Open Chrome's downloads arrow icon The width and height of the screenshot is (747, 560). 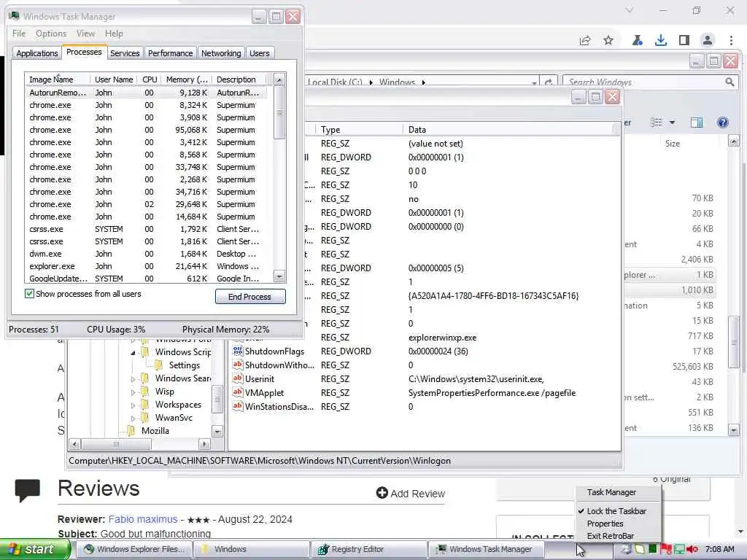(x=661, y=41)
